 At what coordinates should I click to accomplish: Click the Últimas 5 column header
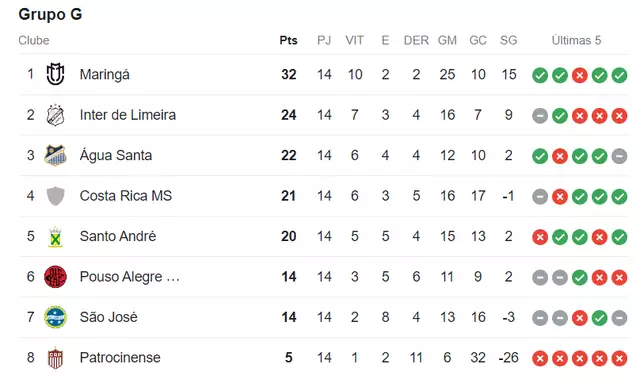(576, 40)
